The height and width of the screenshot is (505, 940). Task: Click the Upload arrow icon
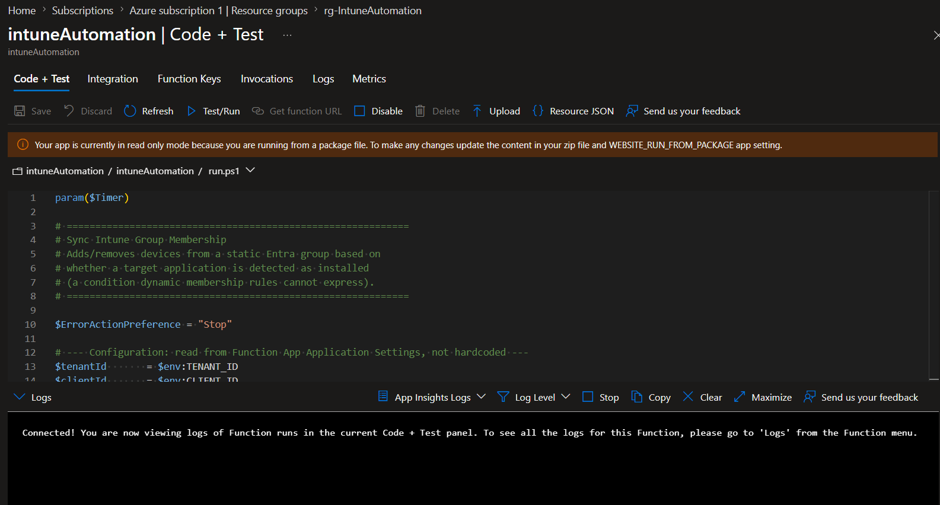click(477, 111)
